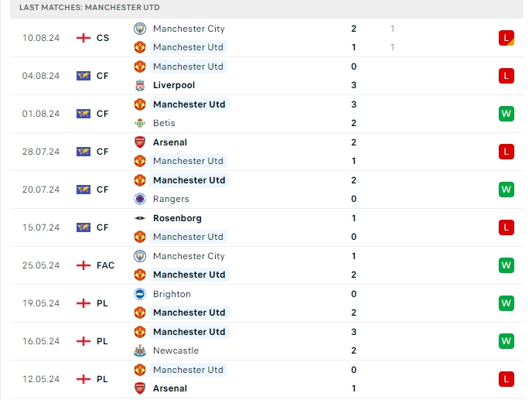Open the 16.05.24 Newcastle match row
Screen dimensions: 532x400
pos(263,341)
